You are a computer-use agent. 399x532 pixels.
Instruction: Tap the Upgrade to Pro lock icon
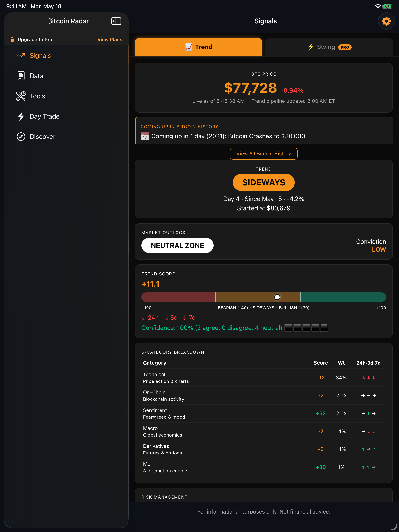point(12,40)
